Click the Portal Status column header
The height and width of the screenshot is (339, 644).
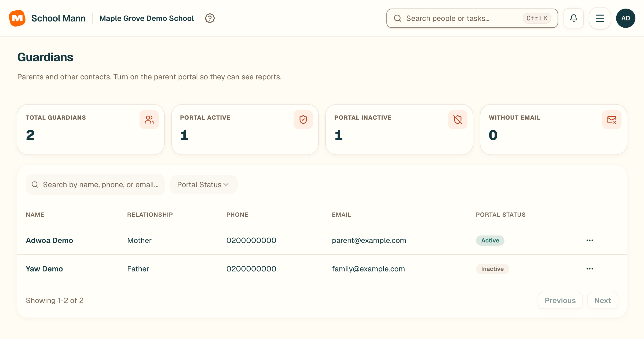pos(501,215)
